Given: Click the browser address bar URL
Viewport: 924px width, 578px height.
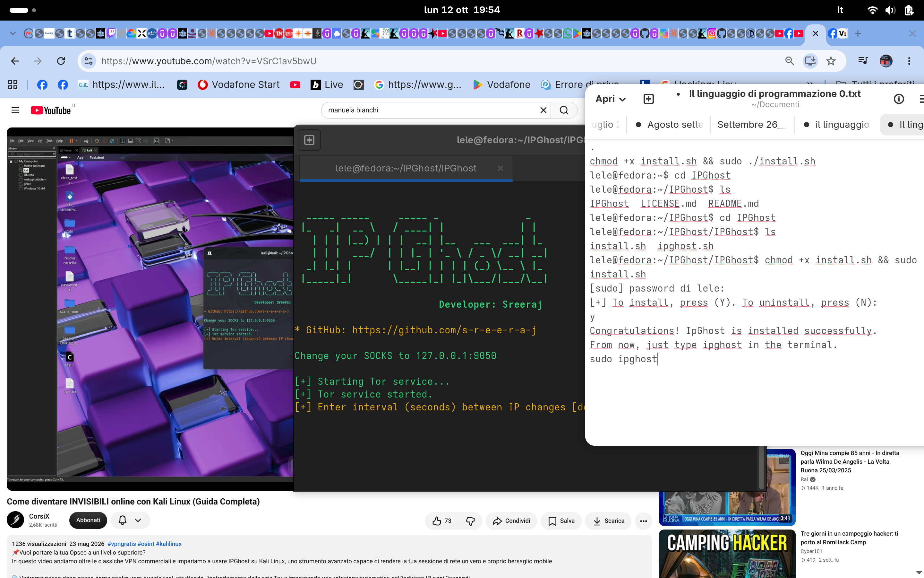Looking at the screenshot, I should [209, 61].
